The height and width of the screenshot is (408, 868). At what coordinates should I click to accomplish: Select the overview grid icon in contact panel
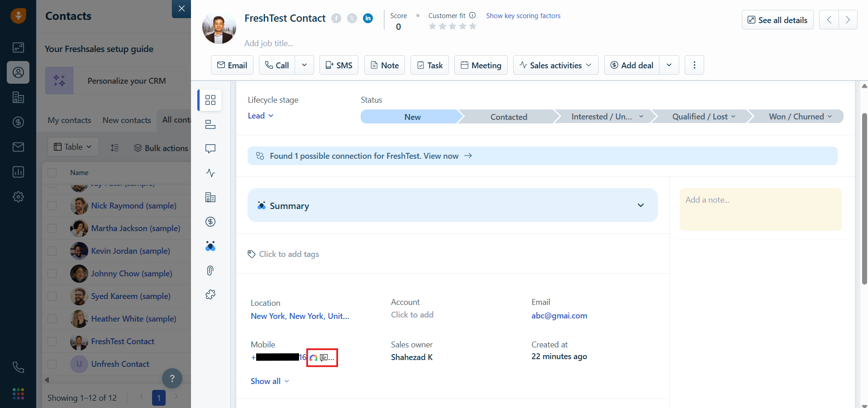(x=210, y=100)
